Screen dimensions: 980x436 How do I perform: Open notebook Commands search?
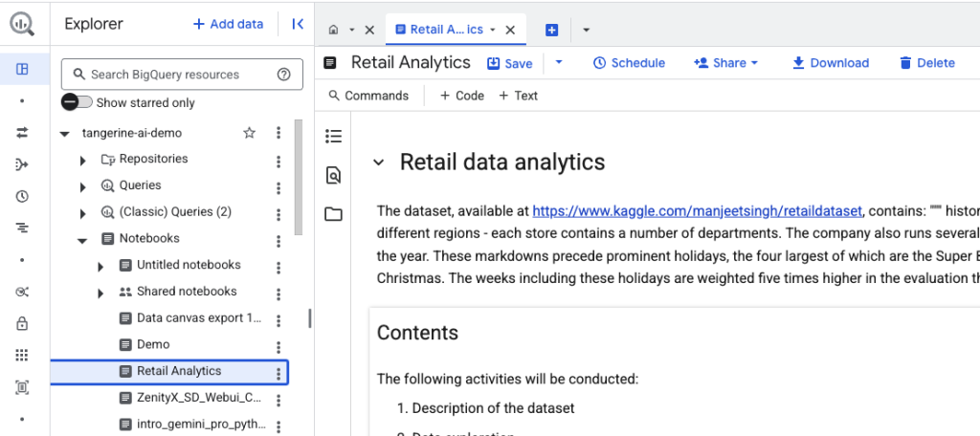tap(368, 96)
